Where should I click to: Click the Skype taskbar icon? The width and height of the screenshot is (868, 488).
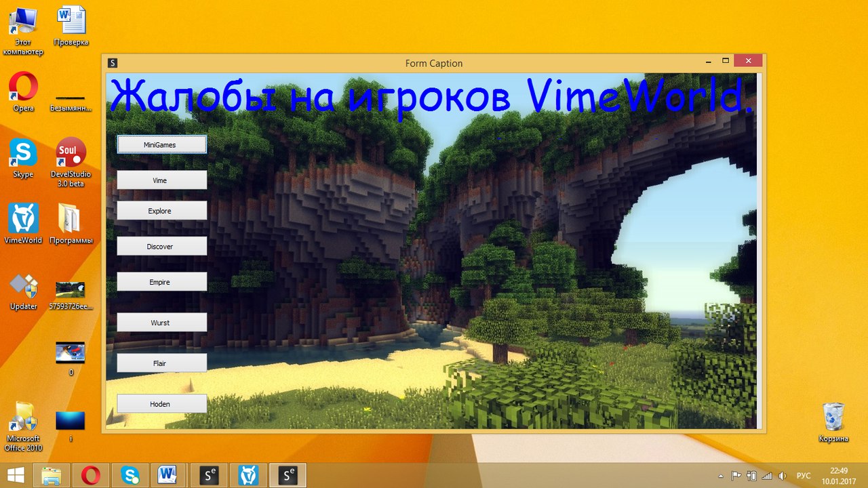tap(130, 476)
